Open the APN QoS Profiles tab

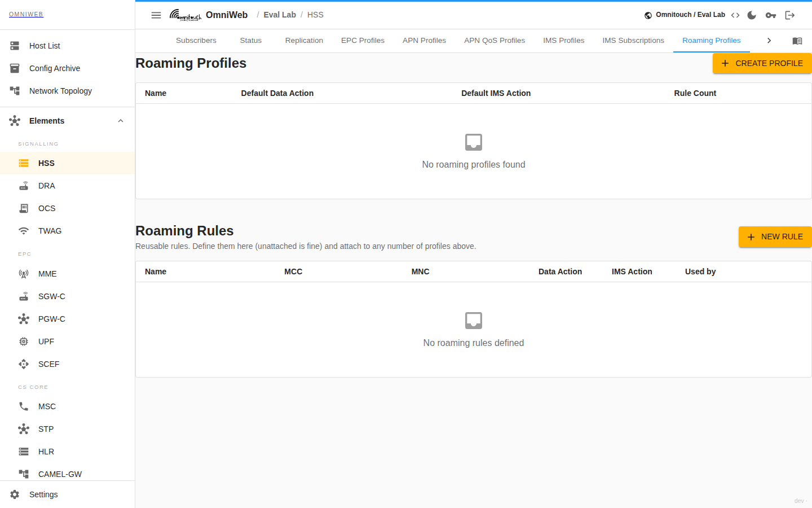[495, 41]
